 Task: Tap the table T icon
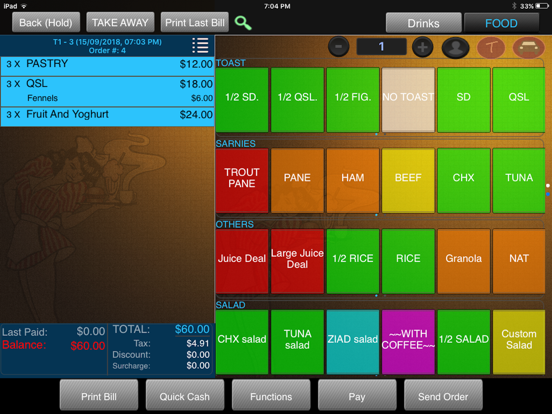pos(491,47)
